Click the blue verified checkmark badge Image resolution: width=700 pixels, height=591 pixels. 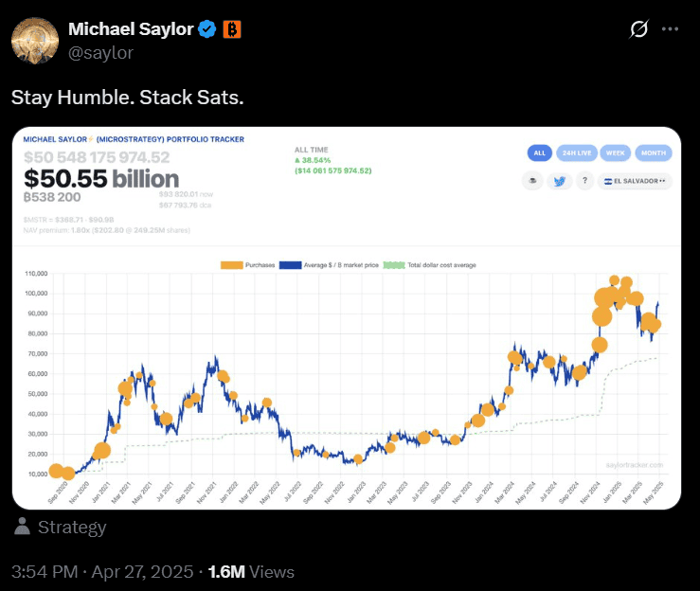[x=206, y=29]
